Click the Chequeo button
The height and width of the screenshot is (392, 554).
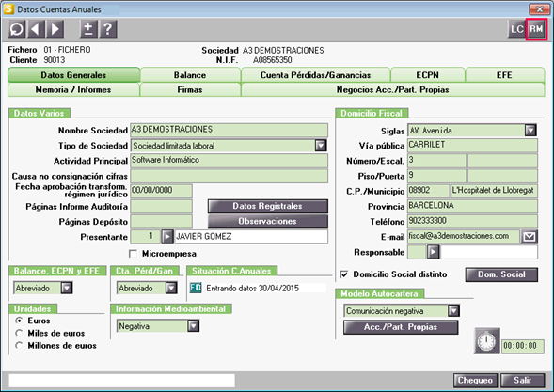(x=475, y=381)
